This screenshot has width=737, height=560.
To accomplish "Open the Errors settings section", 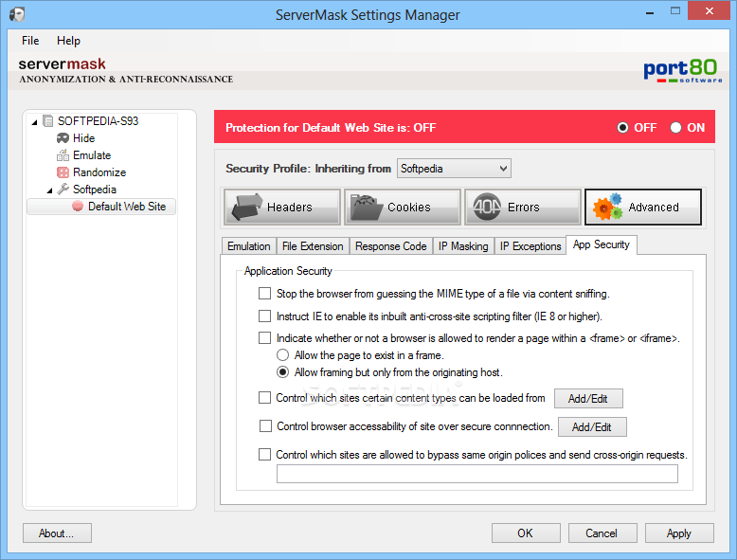I will tap(523, 207).
